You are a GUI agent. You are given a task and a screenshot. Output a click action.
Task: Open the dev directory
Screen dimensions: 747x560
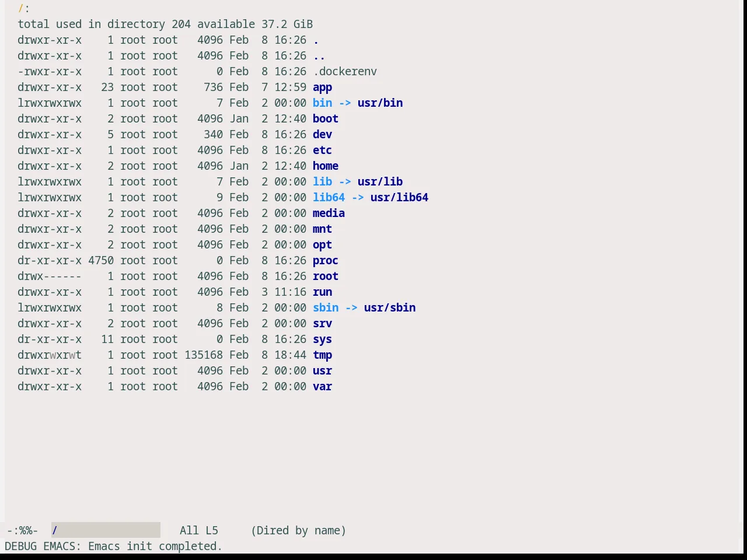(x=322, y=135)
